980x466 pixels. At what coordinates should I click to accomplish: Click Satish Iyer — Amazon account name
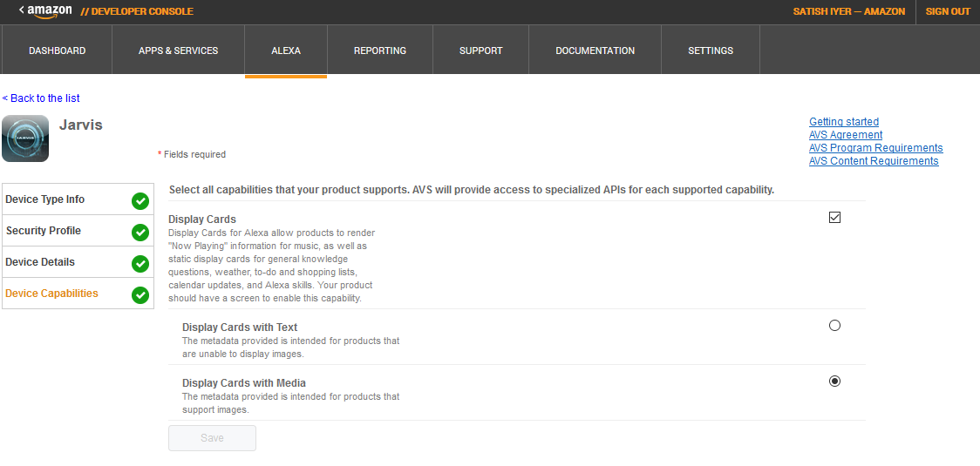click(848, 11)
